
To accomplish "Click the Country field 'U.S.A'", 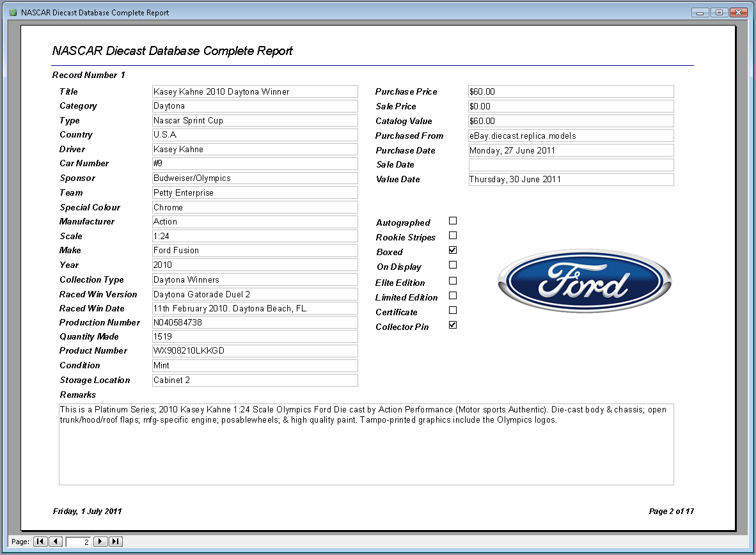I will tap(255, 134).
